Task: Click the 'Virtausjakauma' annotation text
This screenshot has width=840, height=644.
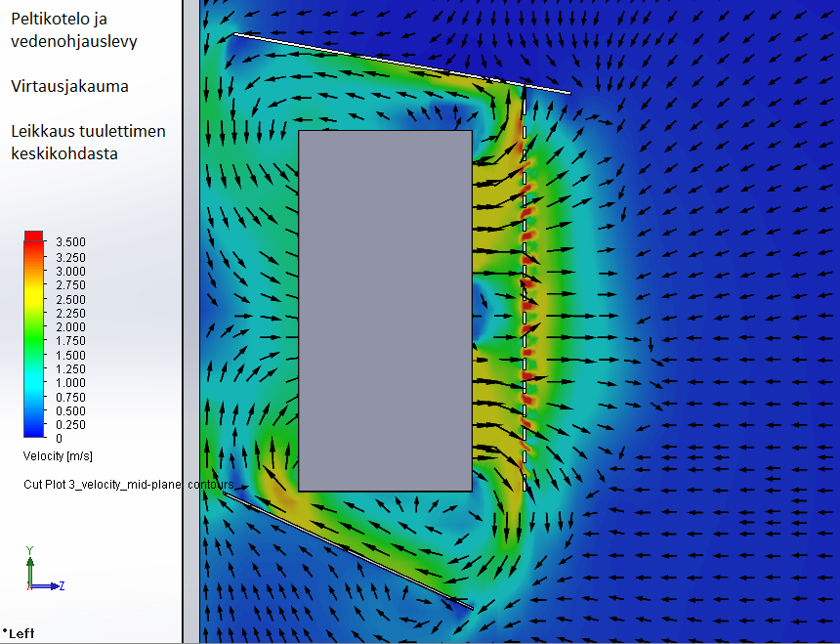Action: click(69, 86)
